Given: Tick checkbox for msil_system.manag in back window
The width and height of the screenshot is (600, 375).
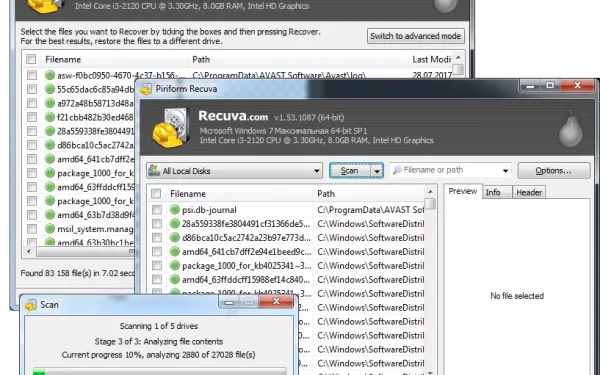Looking at the screenshot, I should click(32, 229).
